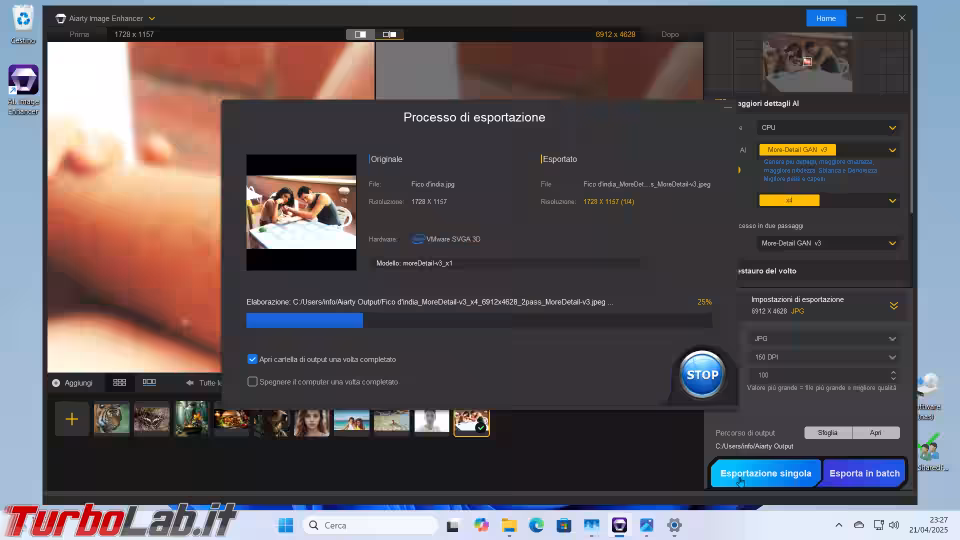The height and width of the screenshot is (540, 960).
Task: Click Aiarty Image Enhancer taskbar icon
Action: 619,525
